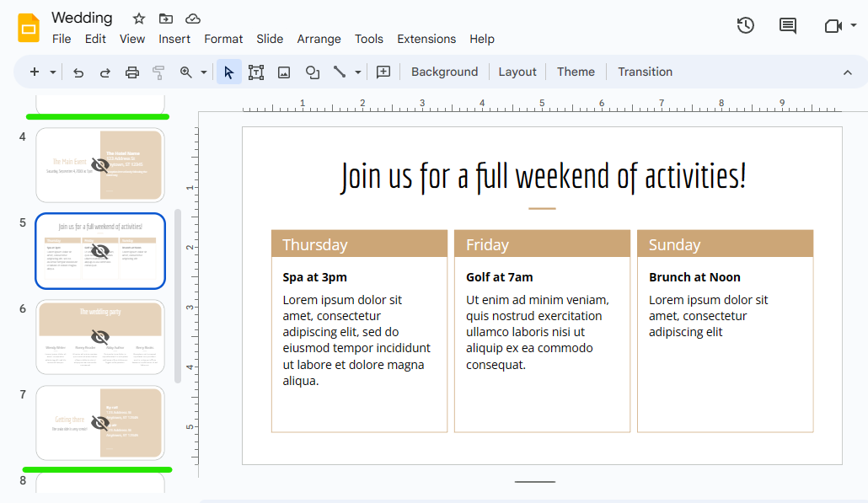Click the Transition button
Viewport: 868px width, 503px height.
[645, 72]
